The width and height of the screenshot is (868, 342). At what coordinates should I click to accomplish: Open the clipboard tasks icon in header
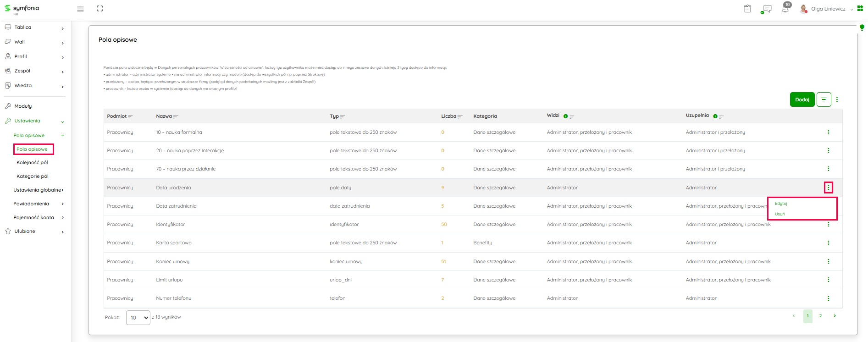(747, 9)
